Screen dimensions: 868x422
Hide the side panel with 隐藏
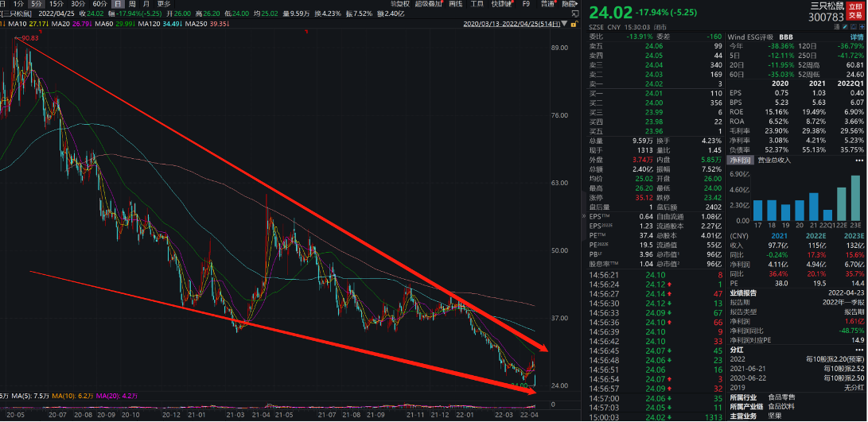[x=570, y=4]
